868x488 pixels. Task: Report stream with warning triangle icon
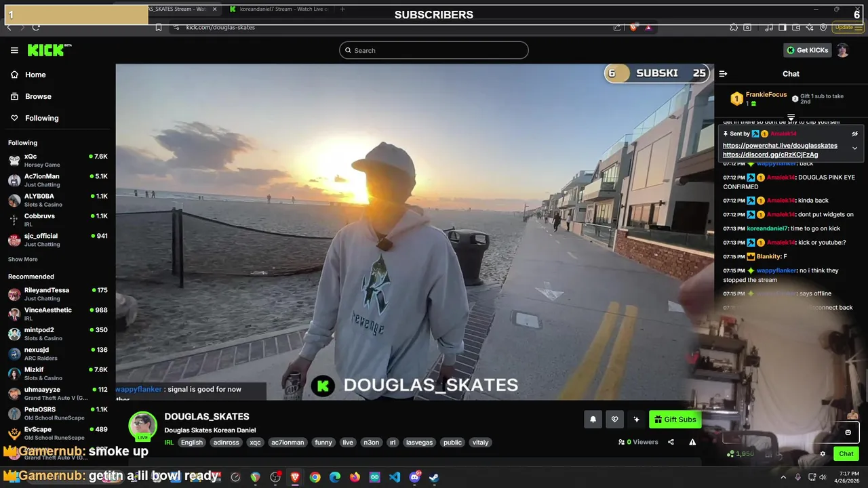point(692,442)
